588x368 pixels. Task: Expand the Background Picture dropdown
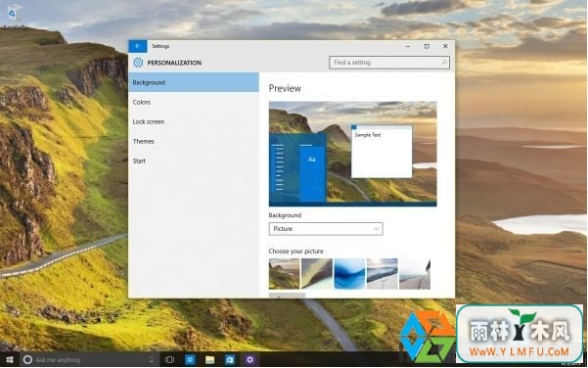click(x=326, y=229)
